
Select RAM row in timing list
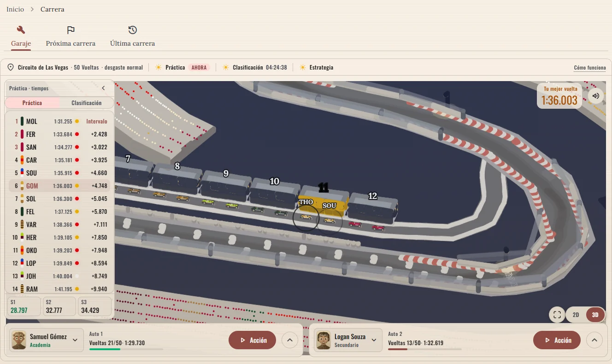coord(59,289)
